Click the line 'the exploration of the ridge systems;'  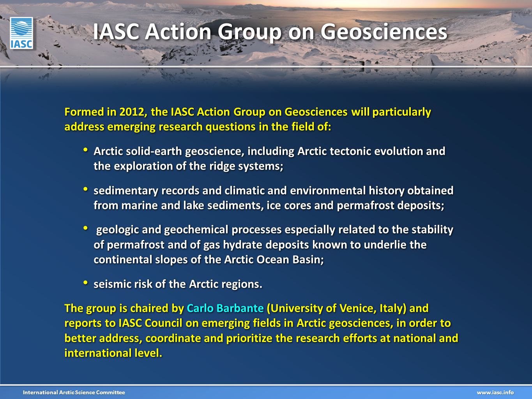[188, 166]
